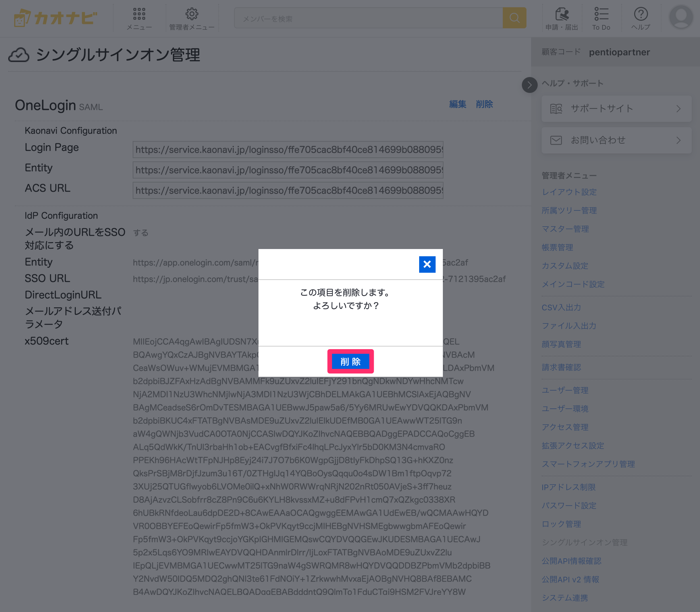Click the Login Page URL field
Image resolution: width=700 pixels, height=612 pixels.
coord(288,150)
